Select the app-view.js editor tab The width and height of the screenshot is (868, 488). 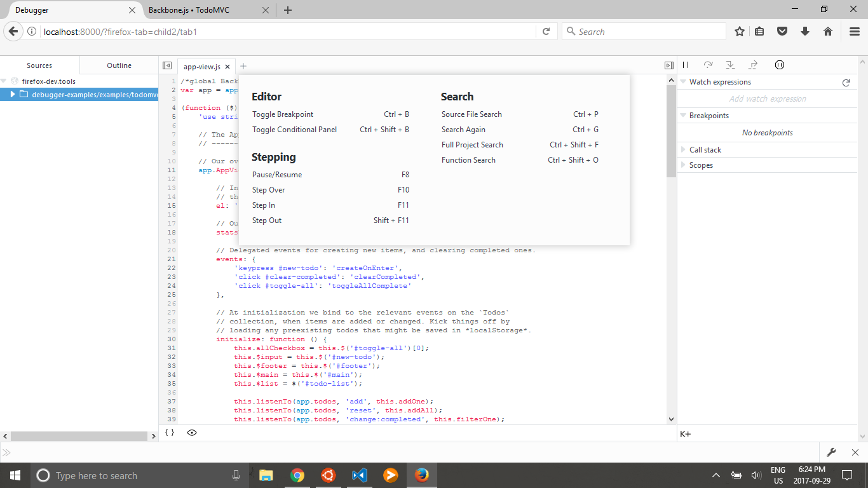click(x=202, y=67)
